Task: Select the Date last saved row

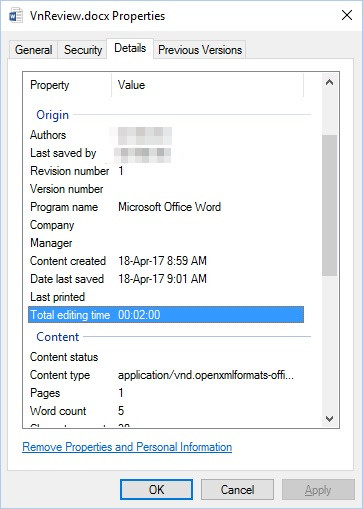Action: coord(166,279)
